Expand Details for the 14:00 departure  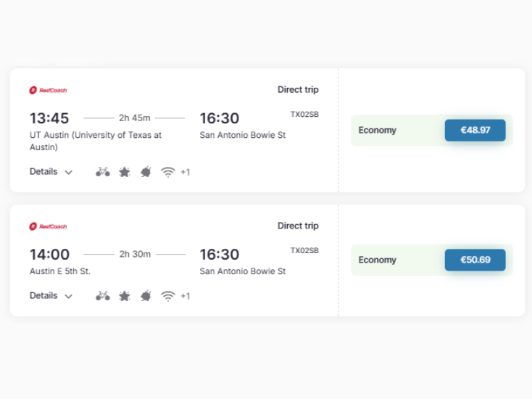pyautogui.click(x=51, y=296)
